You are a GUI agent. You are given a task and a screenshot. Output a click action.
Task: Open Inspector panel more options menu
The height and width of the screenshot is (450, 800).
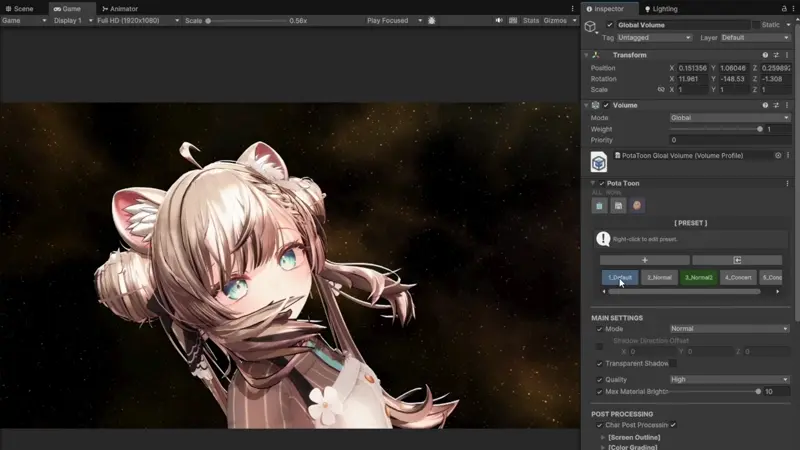tap(795, 9)
